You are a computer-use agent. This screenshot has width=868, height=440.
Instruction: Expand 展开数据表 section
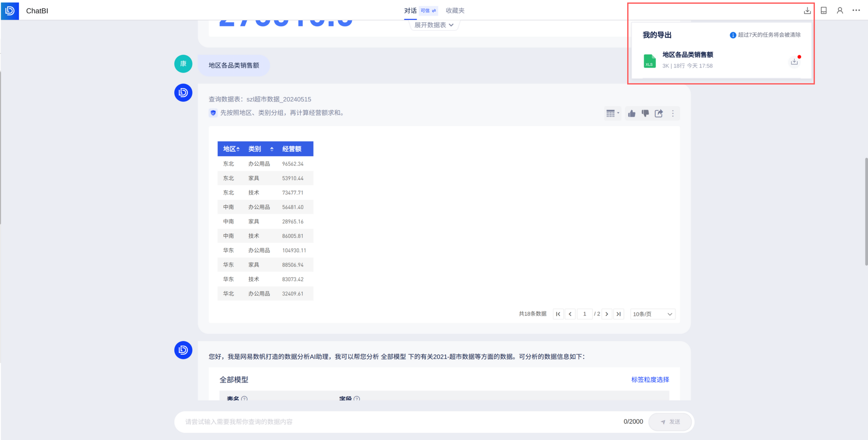434,25
